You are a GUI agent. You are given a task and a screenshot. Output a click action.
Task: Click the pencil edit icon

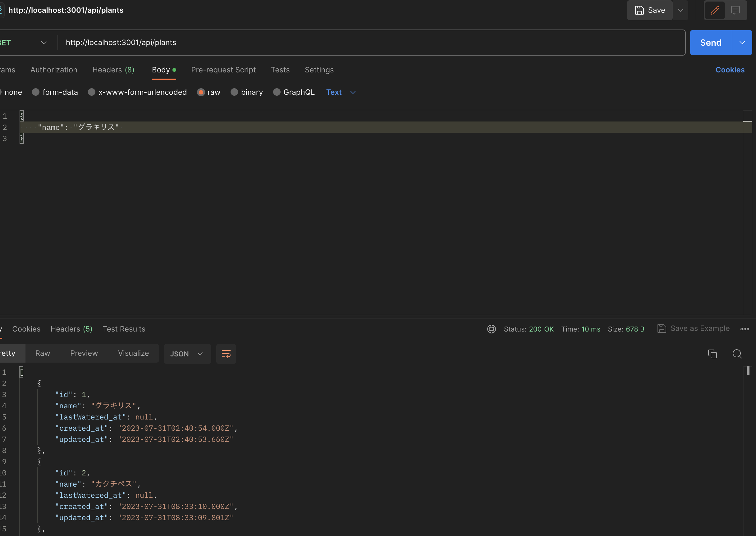[x=715, y=10]
